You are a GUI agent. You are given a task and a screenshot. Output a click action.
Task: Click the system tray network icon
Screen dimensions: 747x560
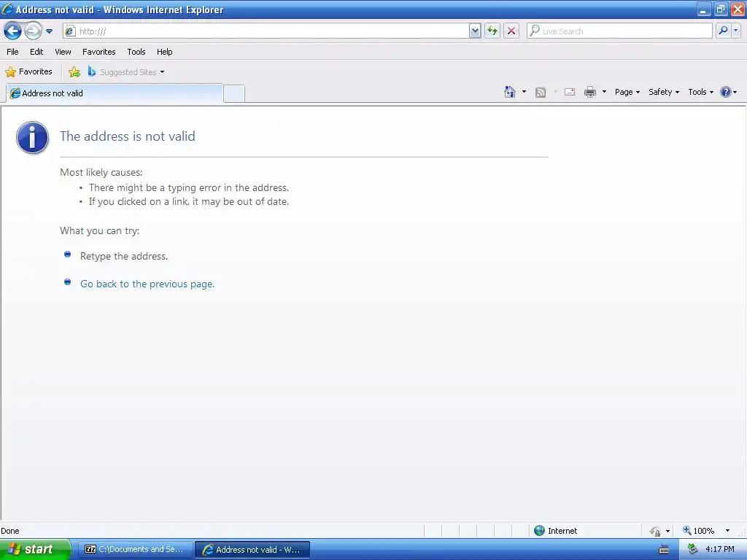point(692,550)
